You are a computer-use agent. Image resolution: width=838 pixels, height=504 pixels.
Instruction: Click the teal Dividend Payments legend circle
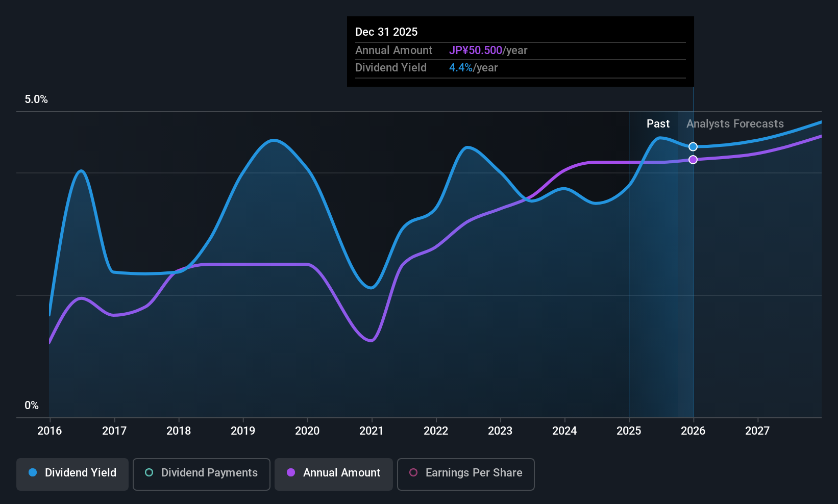(x=149, y=472)
